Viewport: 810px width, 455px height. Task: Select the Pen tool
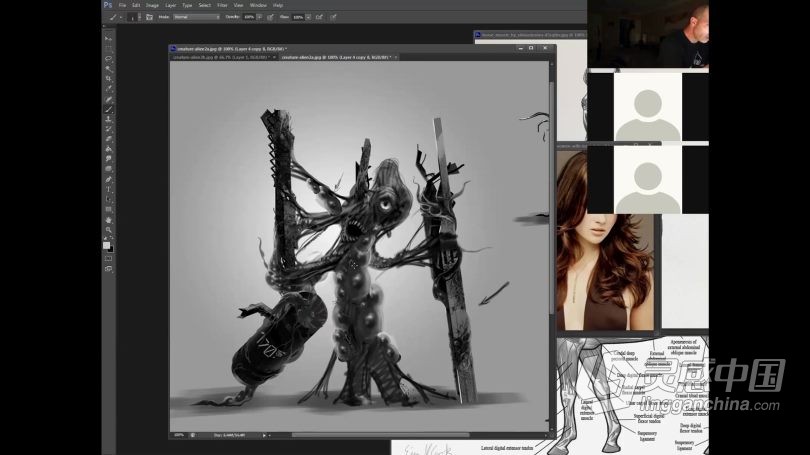(x=108, y=180)
